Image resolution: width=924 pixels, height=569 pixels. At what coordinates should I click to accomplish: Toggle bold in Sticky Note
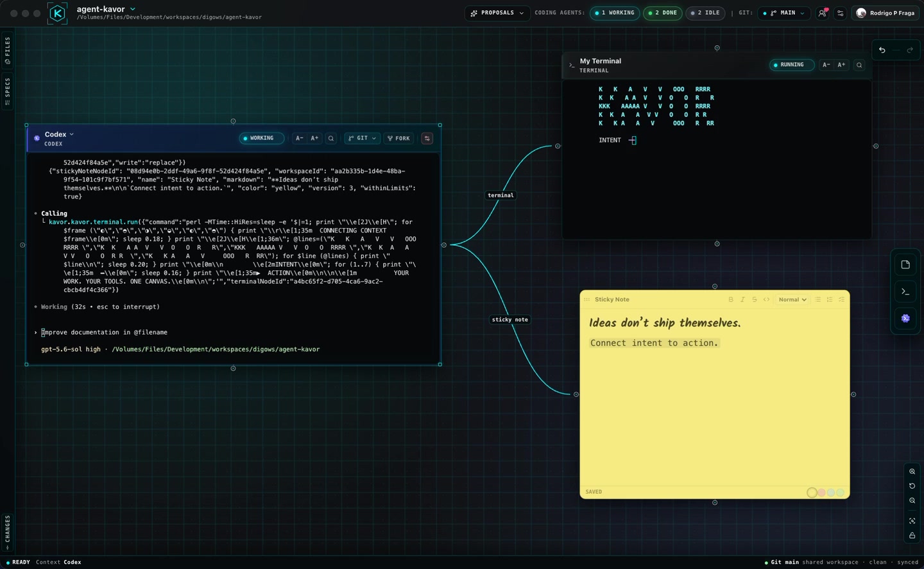pos(731,299)
